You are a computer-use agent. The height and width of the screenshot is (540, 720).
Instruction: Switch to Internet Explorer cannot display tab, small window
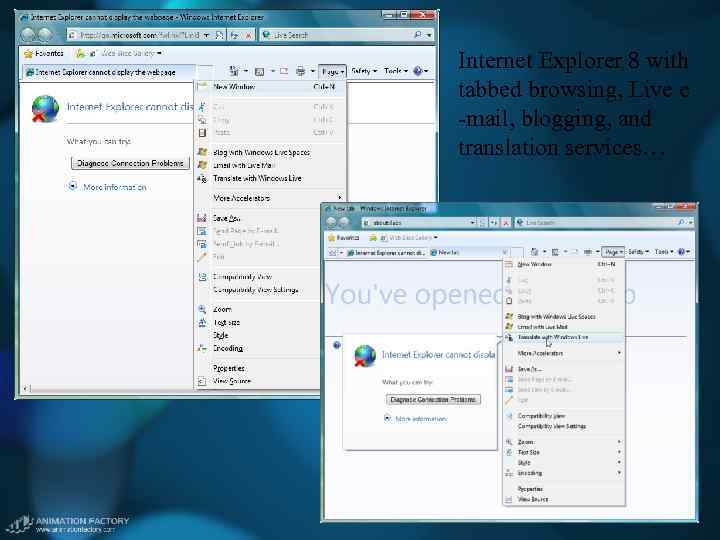point(386,253)
